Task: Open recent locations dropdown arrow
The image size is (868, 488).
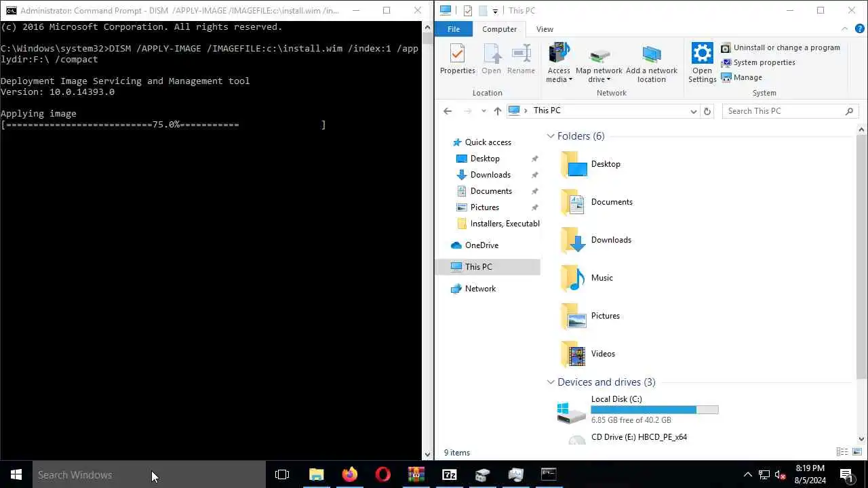Action: (484, 111)
